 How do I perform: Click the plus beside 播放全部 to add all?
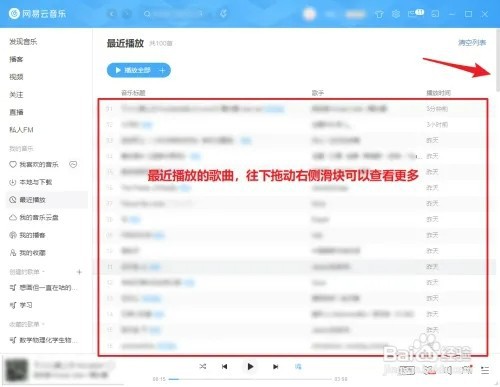(163, 70)
